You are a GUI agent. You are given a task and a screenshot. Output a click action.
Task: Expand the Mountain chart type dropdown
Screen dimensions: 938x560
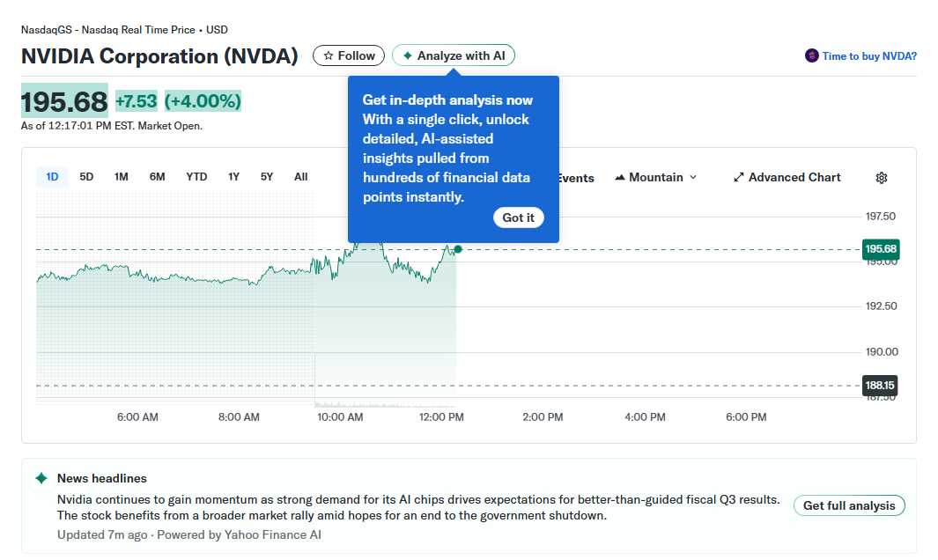tap(656, 178)
